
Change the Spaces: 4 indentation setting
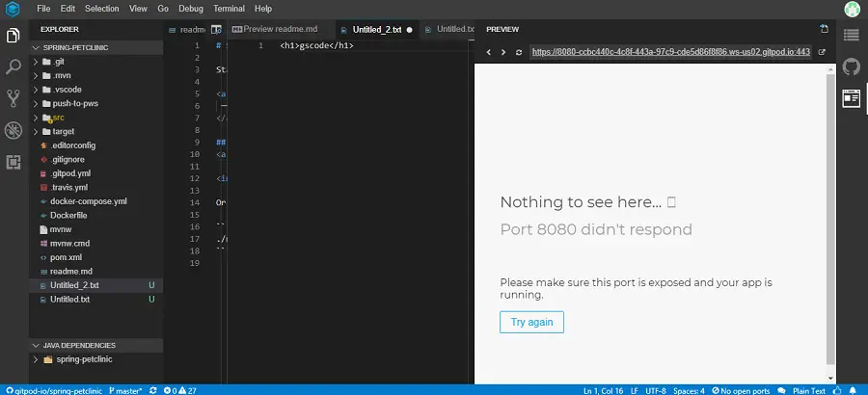[x=690, y=390]
